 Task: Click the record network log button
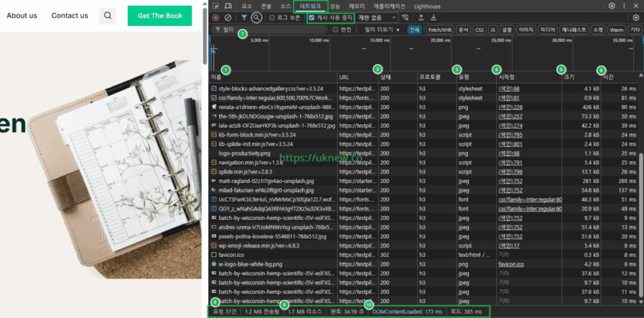tap(216, 18)
